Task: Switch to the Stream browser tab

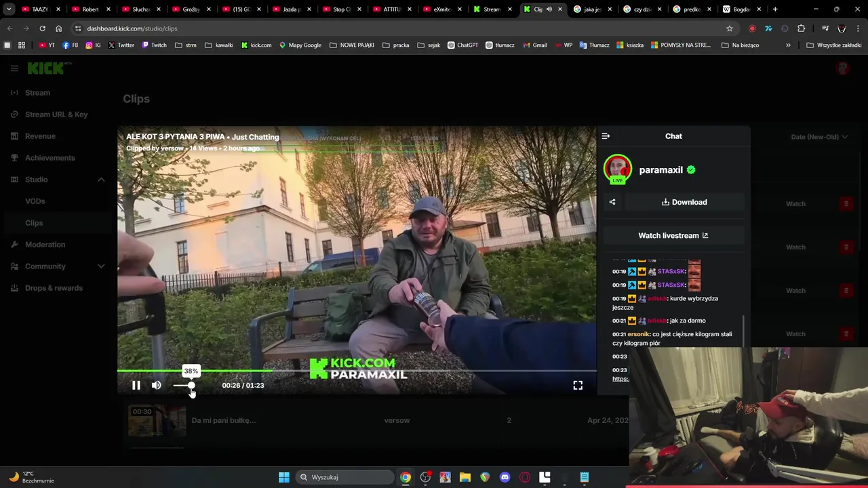Action: 493,9
